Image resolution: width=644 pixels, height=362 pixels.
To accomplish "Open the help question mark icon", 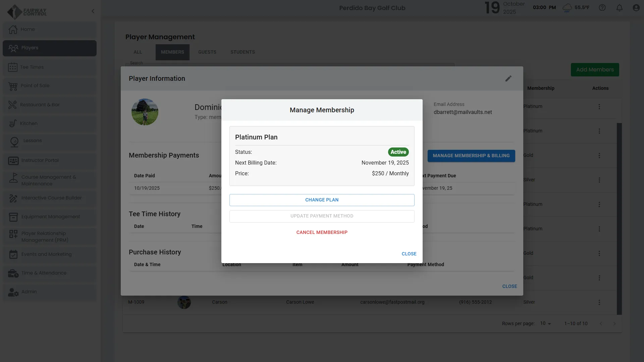I will click(x=602, y=8).
